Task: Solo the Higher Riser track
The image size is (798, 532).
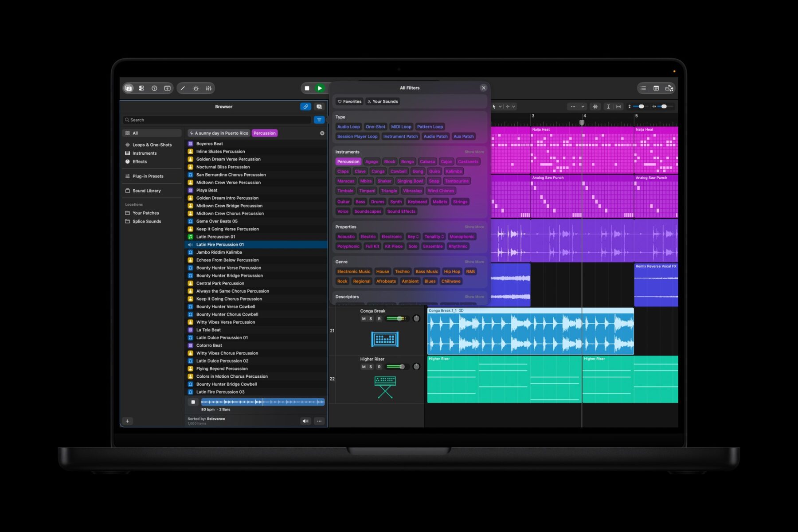Action: [x=371, y=367]
